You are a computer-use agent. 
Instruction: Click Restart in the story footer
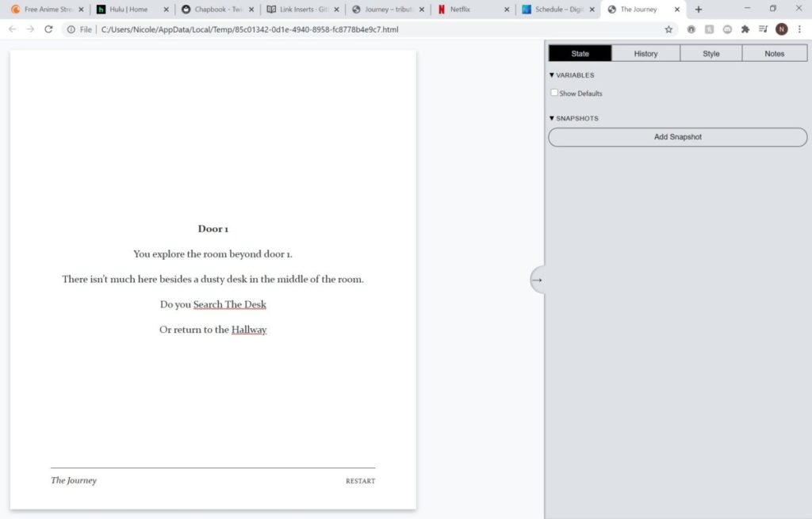pos(360,481)
